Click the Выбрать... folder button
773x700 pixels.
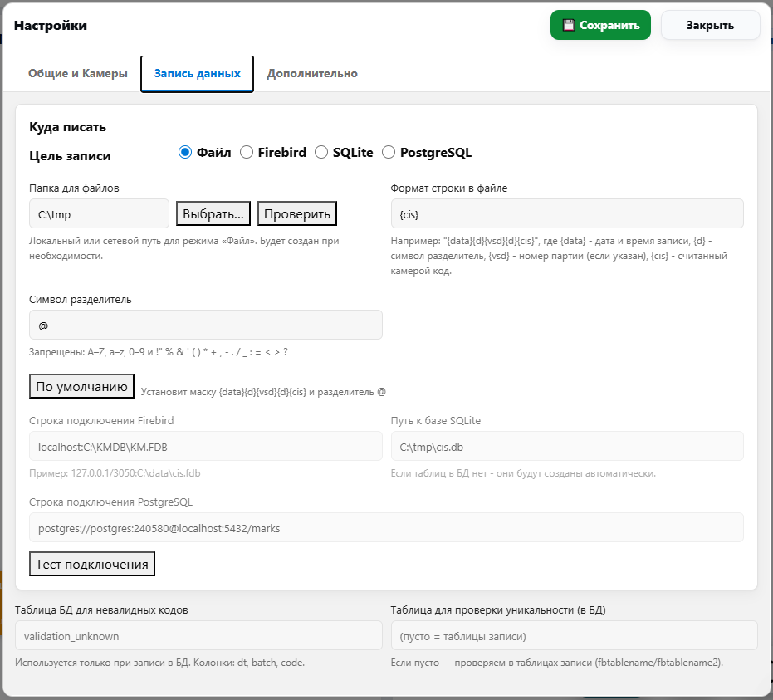213,213
